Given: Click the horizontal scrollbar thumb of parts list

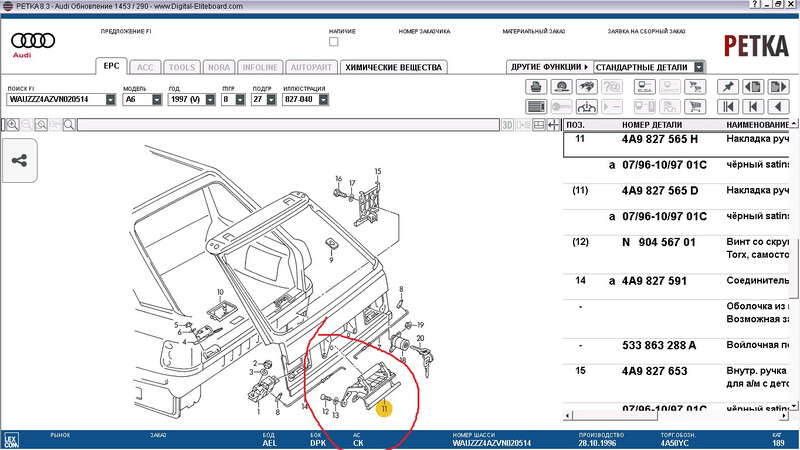Looking at the screenshot, I should click(615, 416).
